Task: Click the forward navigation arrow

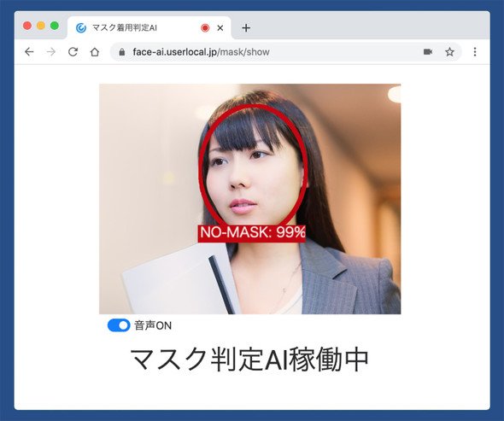Action: (x=51, y=52)
